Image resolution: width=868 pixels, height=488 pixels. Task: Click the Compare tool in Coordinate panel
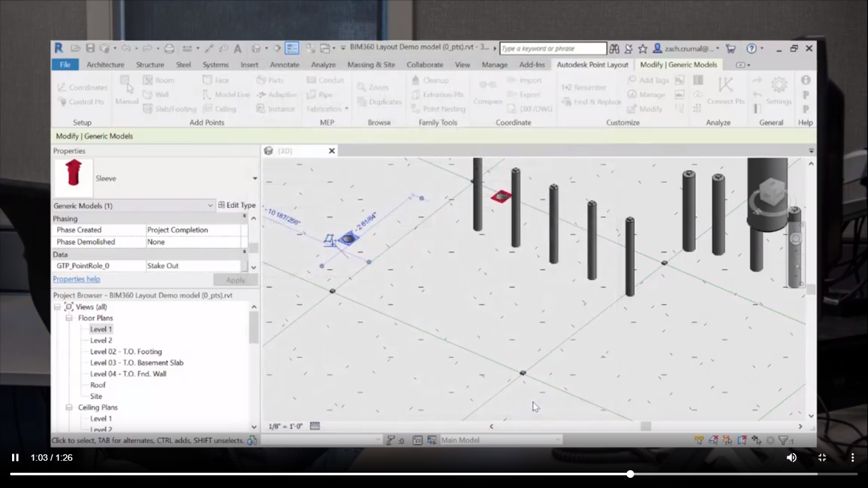click(488, 91)
